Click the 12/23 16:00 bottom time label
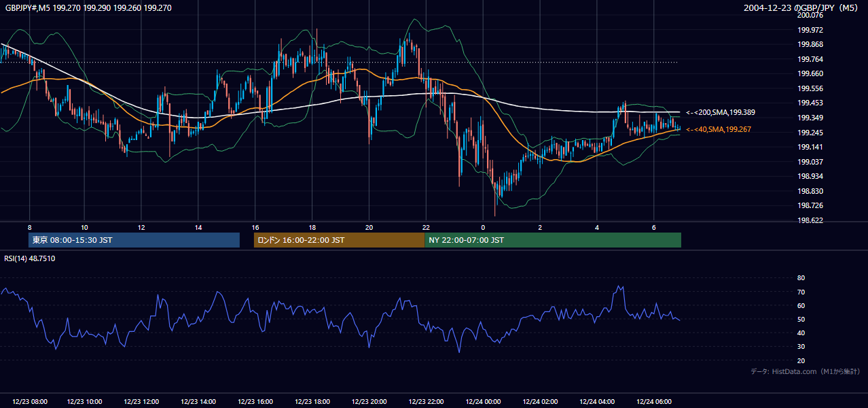 tap(256, 401)
